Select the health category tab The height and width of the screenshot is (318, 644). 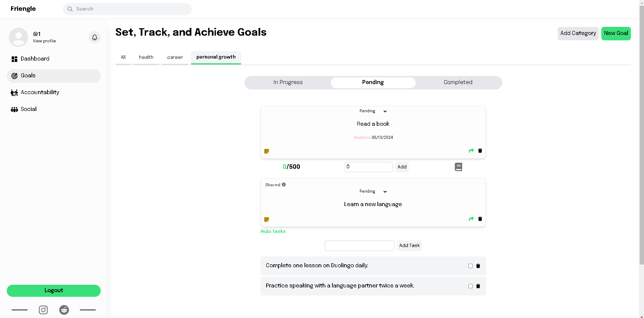coord(146,57)
